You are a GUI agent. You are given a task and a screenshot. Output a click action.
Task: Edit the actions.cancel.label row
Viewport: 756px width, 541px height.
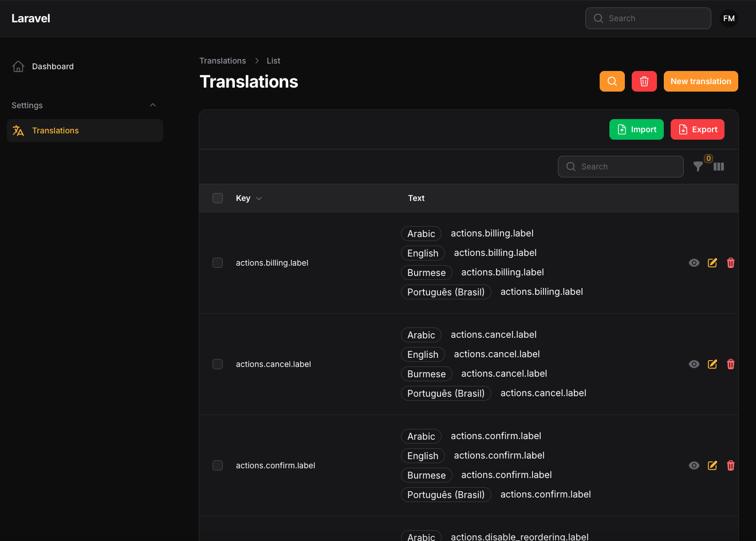pos(712,364)
